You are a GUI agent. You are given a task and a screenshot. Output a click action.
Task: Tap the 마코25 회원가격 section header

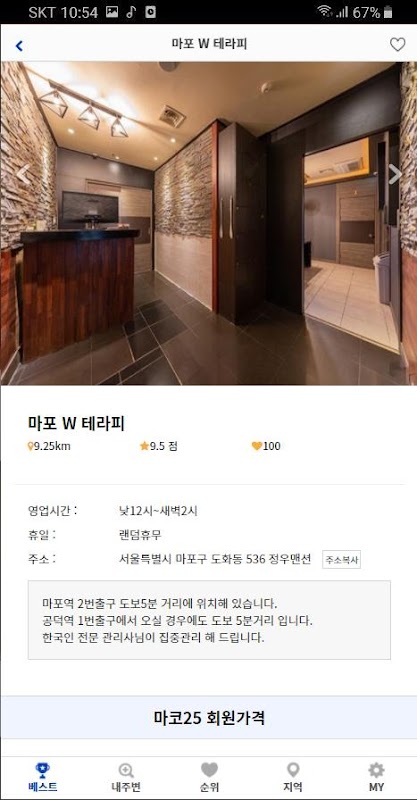(209, 717)
